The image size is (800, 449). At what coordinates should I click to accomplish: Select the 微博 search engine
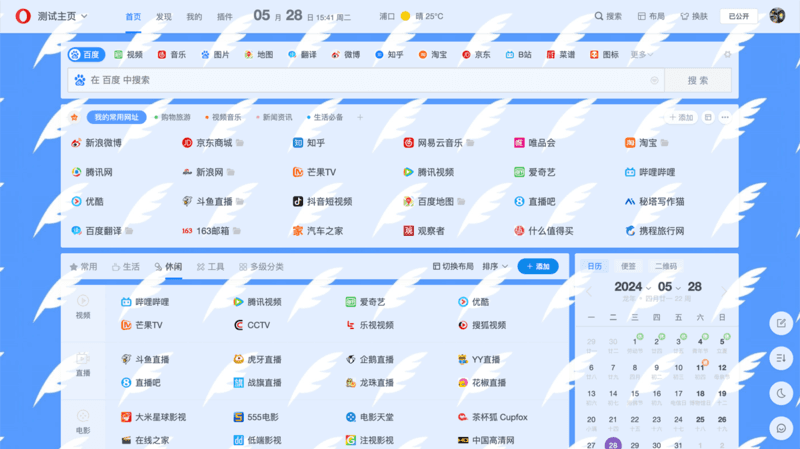pos(345,55)
